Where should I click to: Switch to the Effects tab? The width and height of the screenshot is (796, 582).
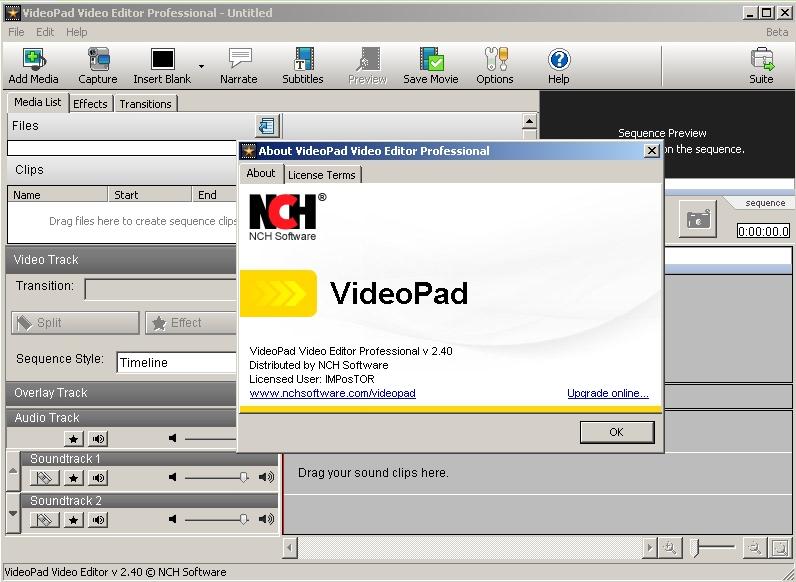[x=90, y=104]
